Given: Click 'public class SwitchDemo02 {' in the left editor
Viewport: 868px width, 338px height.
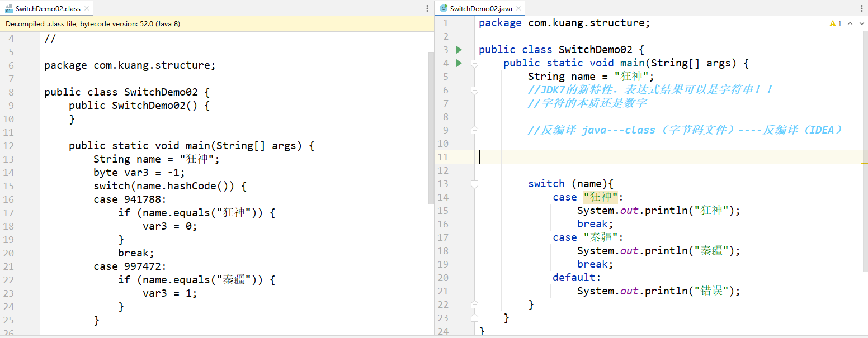Looking at the screenshot, I should [x=127, y=92].
